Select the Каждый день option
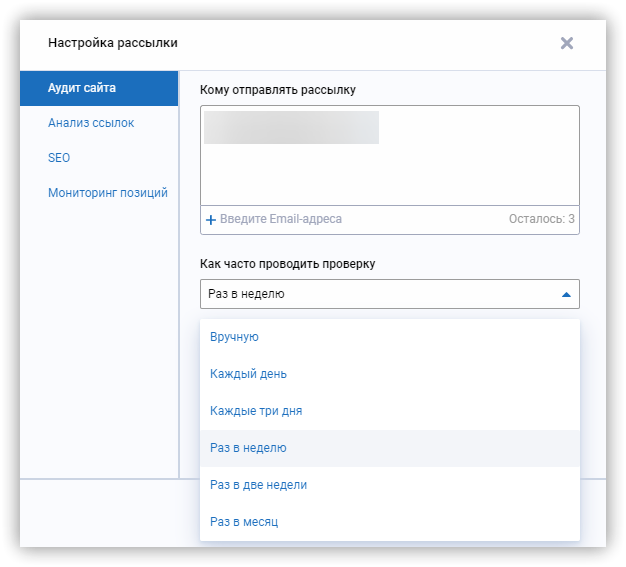Image resolution: width=626 pixels, height=567 pixels. [x=248, y=374]
